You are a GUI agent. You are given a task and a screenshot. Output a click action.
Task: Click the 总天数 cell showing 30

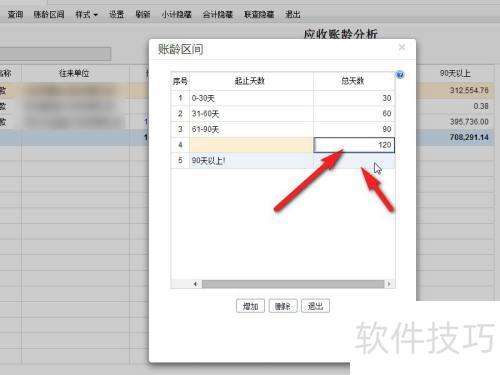click(354, 98)
